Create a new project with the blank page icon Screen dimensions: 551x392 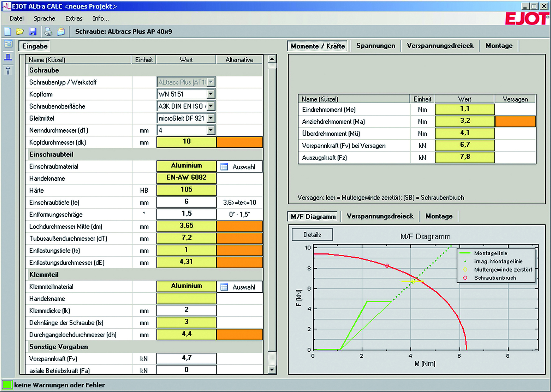point(7,31)
